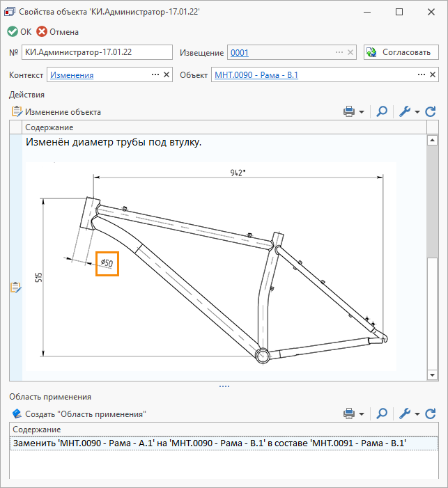The image size is (448, 488).
Task: Focus the № input field
Action: point(97,52)
